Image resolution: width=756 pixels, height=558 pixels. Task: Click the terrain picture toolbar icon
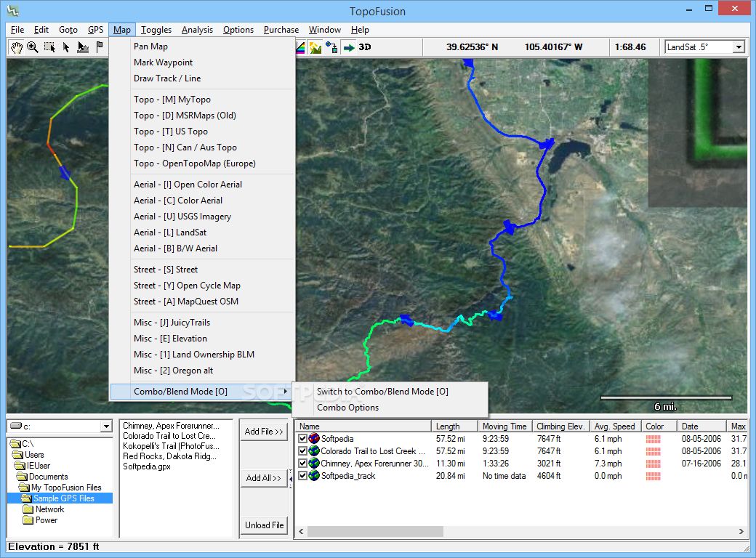[315, 47]
